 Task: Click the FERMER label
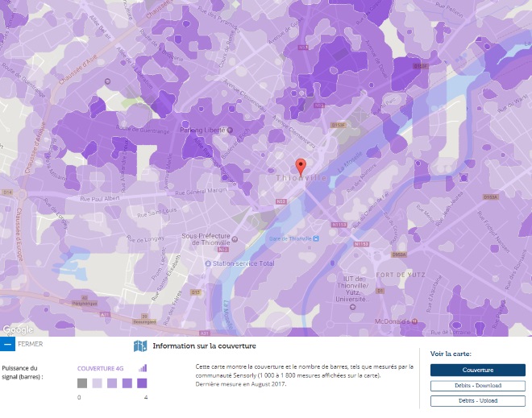click(x=30, y=344)
